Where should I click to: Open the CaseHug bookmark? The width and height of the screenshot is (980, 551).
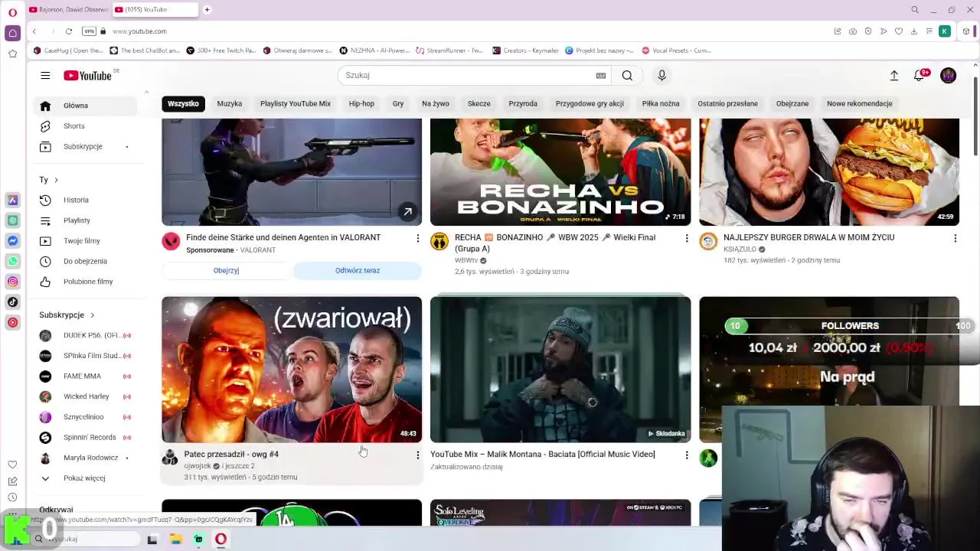[x=68, y=51]
